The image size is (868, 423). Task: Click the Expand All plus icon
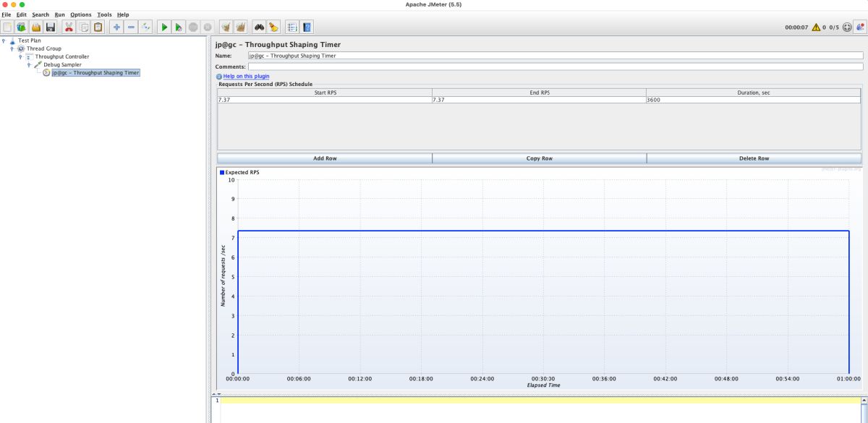[x=116, y=27]
